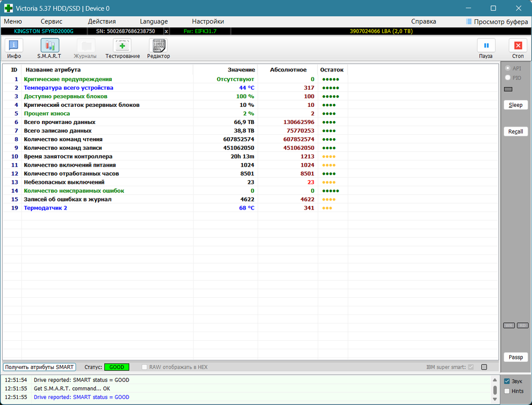
Task: Click the Passp button
Action: point(515,357)
